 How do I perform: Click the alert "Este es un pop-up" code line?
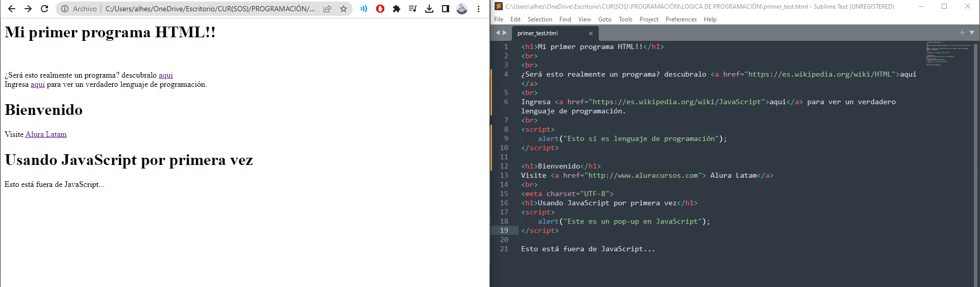pyautogui.click(x=624, y=221)
